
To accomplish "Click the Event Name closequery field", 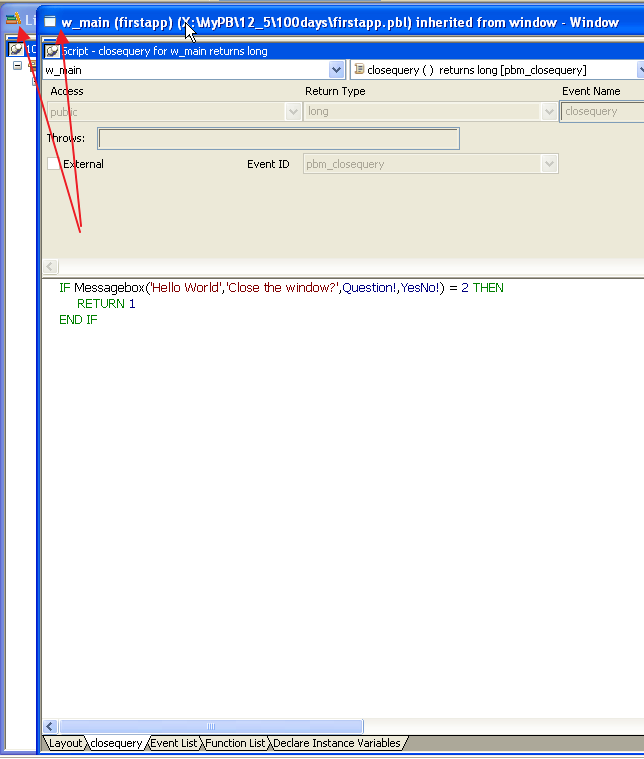I will pos(602,112).
